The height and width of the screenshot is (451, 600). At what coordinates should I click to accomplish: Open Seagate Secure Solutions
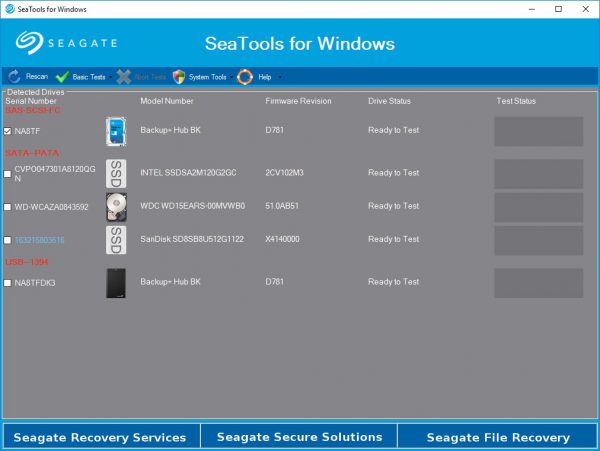click(299, 437)
